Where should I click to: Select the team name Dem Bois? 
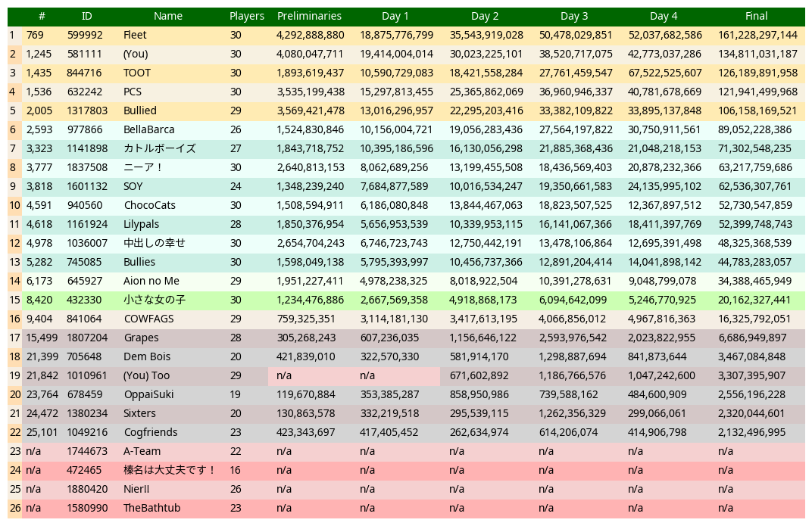(x=147, y=357)
